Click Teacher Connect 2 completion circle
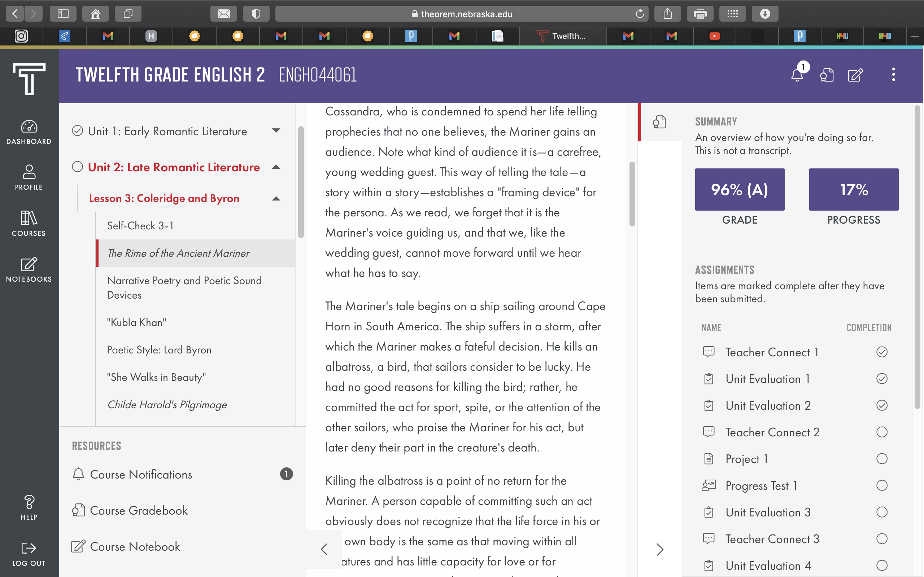Screen dimensions: 924x577 pyautogui.click(x=882, y=432)
